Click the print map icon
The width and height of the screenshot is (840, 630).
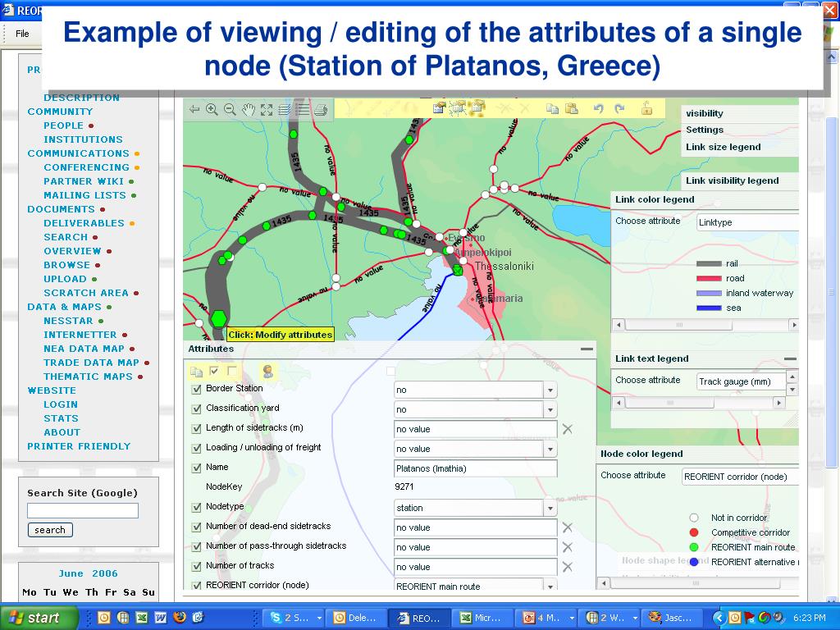(321, 109)
